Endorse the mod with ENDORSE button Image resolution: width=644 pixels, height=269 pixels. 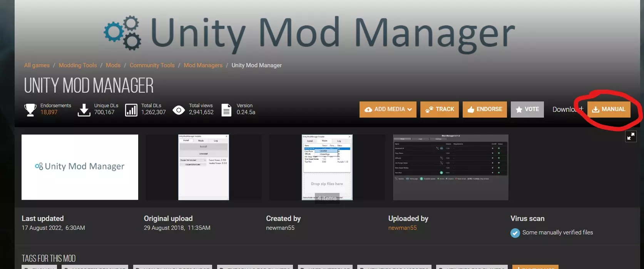[x=485, y=109]
